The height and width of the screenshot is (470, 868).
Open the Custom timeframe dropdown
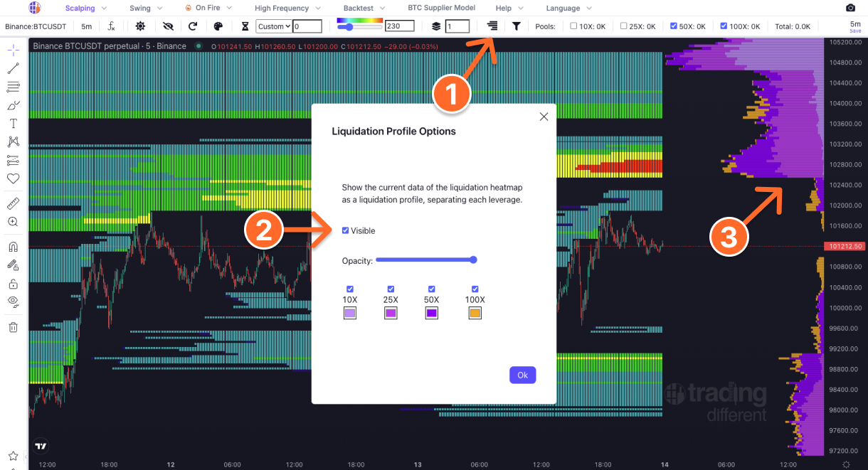[273, 26]
